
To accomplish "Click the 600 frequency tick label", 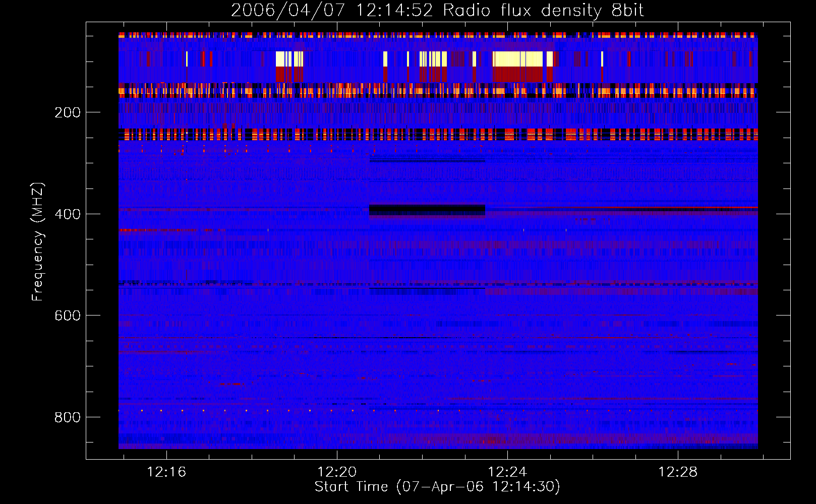I will (68, 316).
